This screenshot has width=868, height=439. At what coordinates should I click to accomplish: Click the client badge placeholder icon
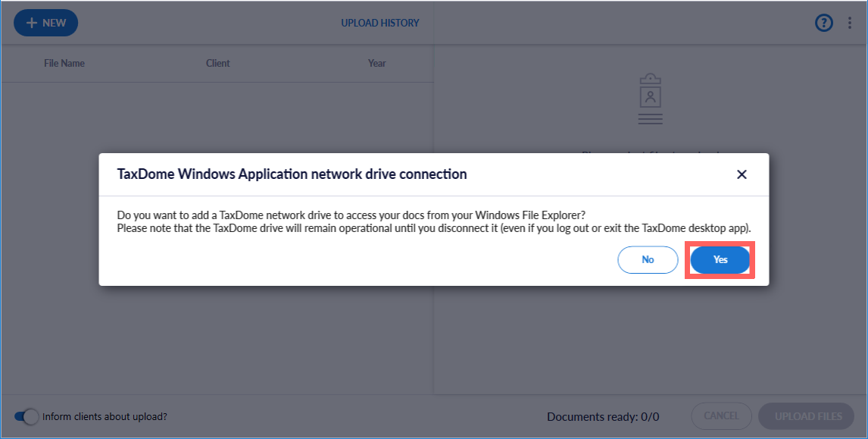point(650,99)
